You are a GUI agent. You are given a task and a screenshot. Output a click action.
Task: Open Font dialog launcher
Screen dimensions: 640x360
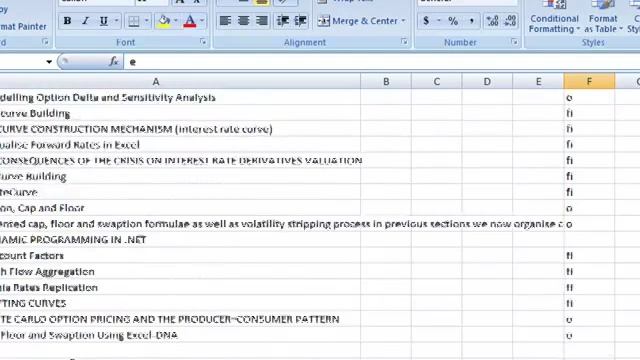point(203,42)
